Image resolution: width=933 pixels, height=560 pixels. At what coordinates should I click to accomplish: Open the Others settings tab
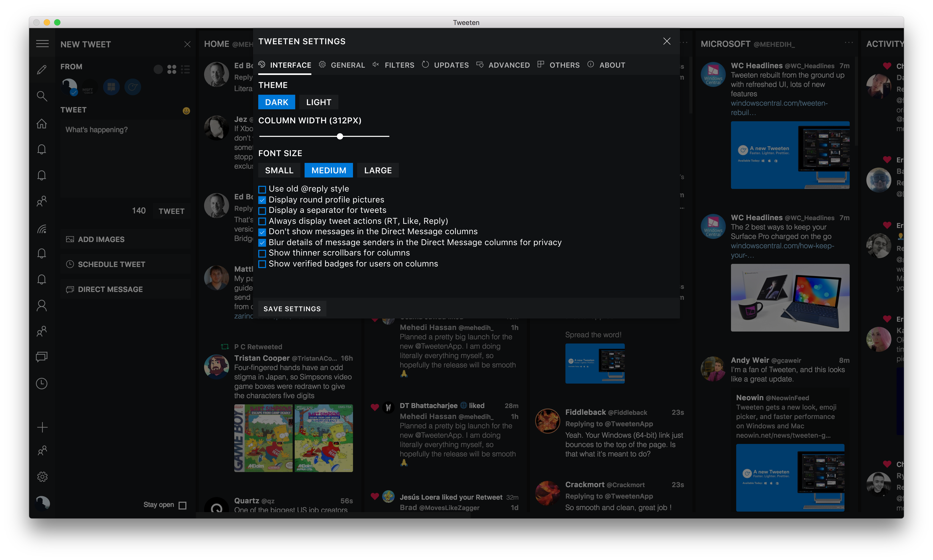[559, 65]
